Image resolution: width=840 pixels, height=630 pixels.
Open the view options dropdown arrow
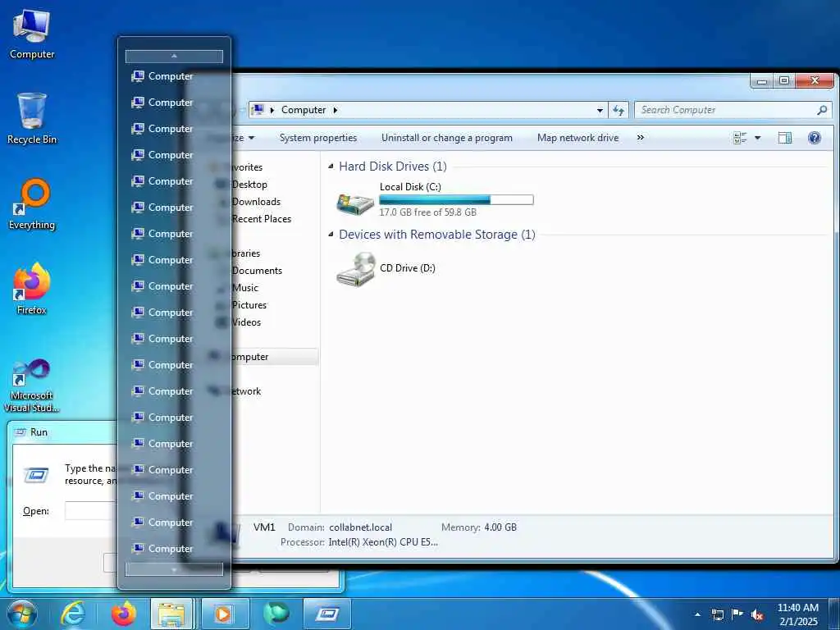(757, 138)
